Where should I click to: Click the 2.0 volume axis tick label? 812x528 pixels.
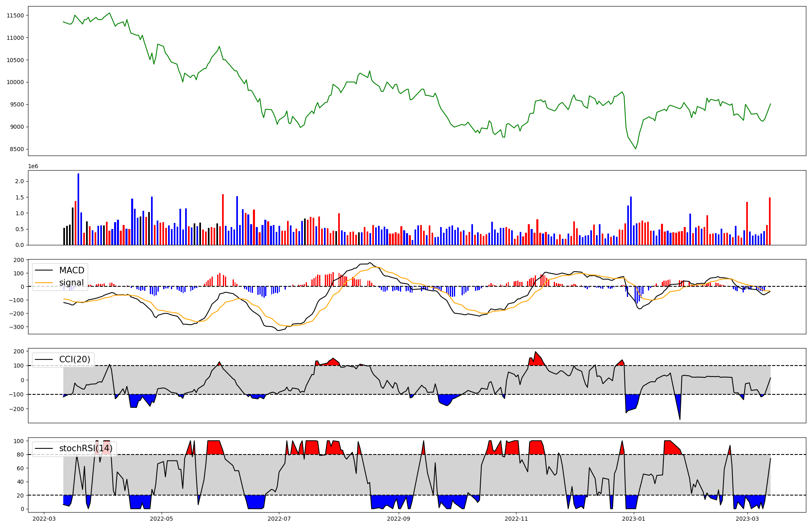(19, 181)
